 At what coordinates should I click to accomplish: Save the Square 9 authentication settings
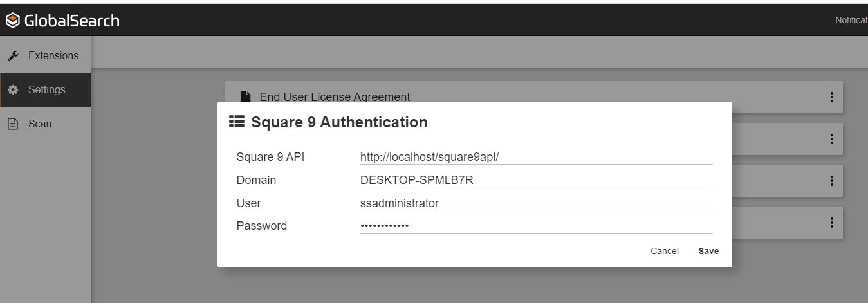[x=708, y=251]
